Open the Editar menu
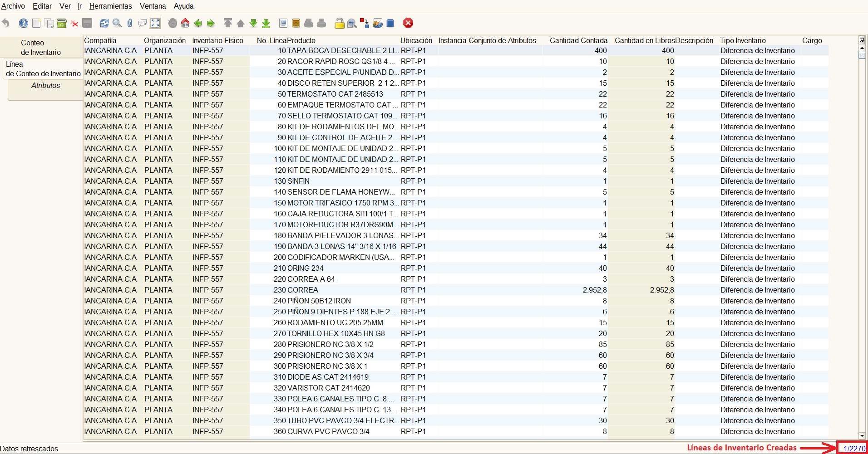Image resolution: width=868 pixels, height=454 pixels. click(42, 6)
